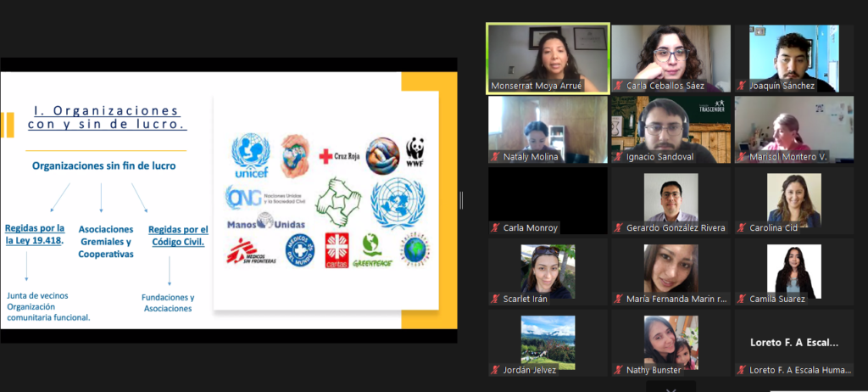Click the 'Camila Suarez' name label
The width and height of the screenshot is (868, 392).
[777, 299]
